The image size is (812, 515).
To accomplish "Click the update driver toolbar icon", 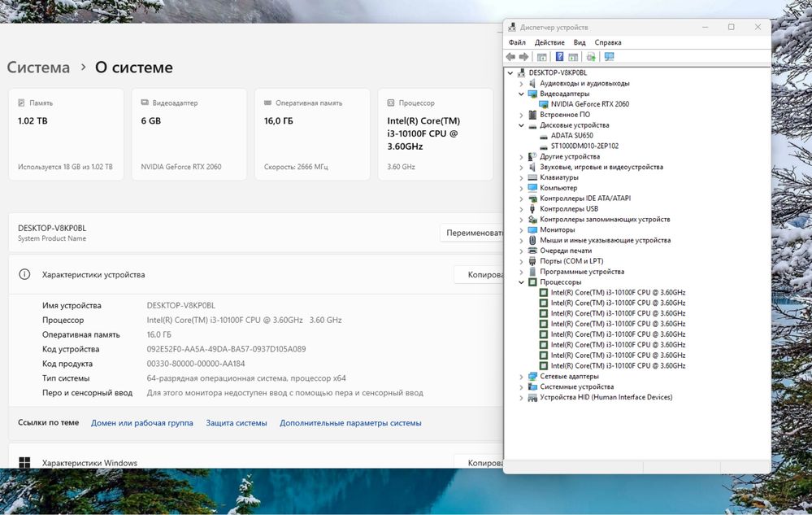I will [591, 56].
